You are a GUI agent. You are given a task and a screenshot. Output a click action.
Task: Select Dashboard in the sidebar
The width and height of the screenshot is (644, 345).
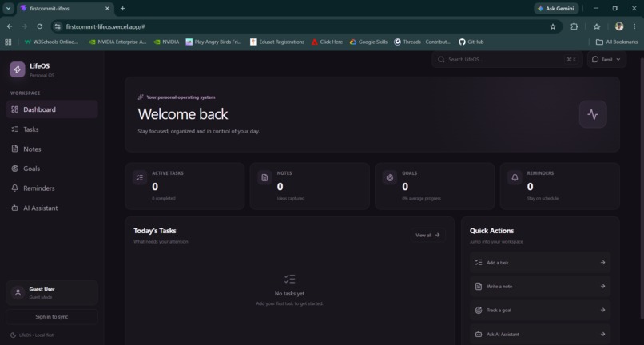click(52, 109)
